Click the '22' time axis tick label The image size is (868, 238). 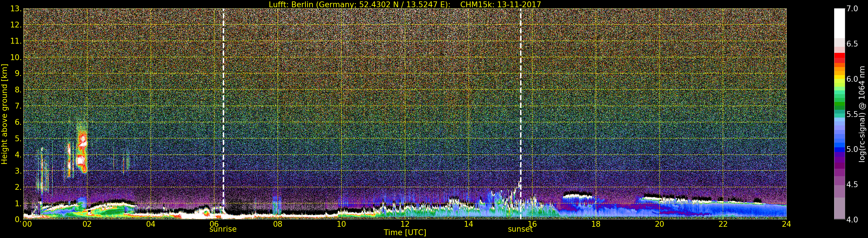click(723, 224)
